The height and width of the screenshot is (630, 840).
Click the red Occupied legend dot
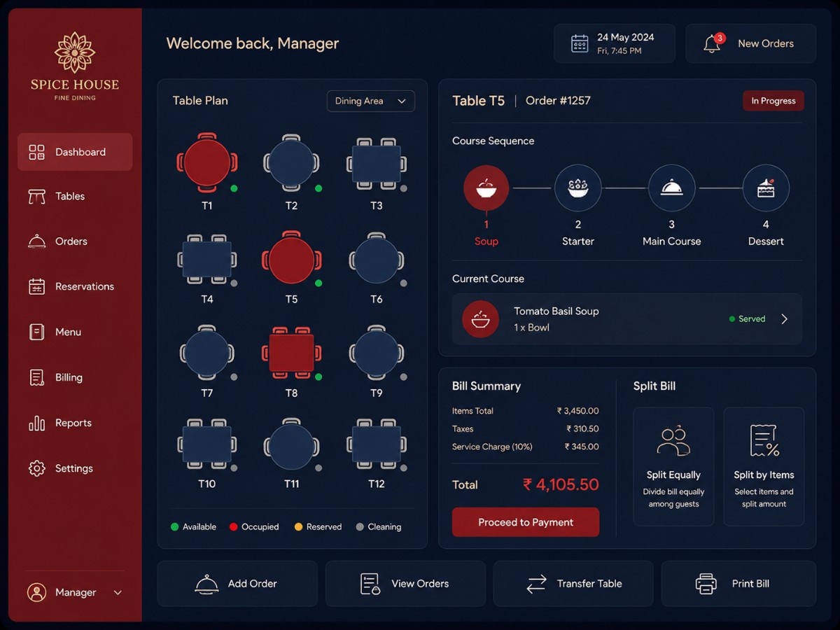[234, 526]
